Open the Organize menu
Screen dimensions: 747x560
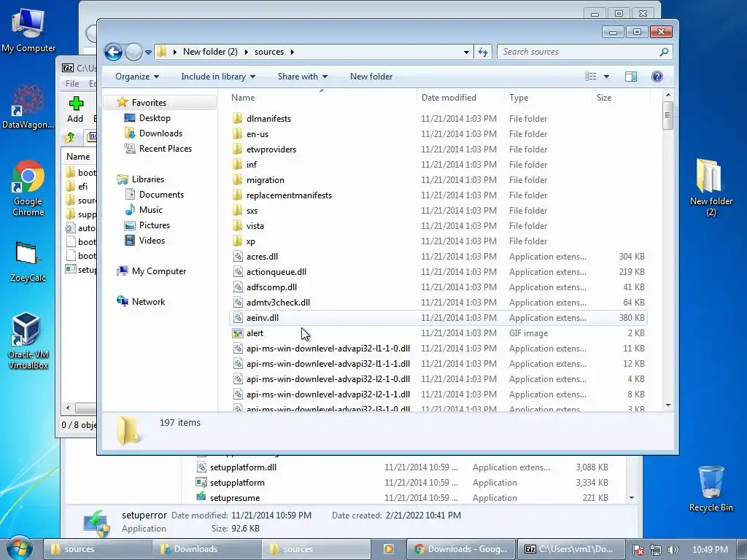(x=136, y=77)
